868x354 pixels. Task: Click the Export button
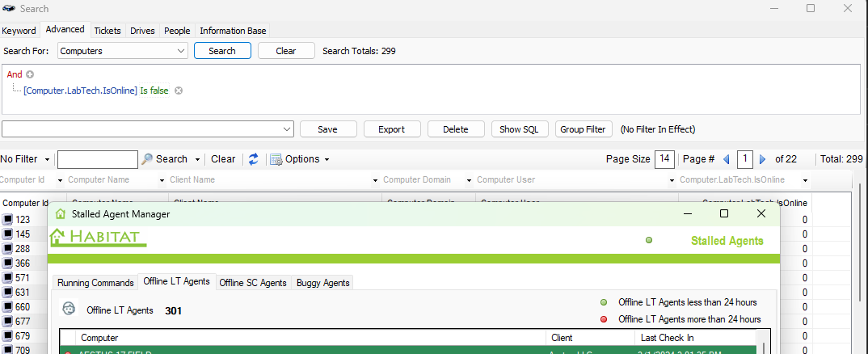coord(391,129)
